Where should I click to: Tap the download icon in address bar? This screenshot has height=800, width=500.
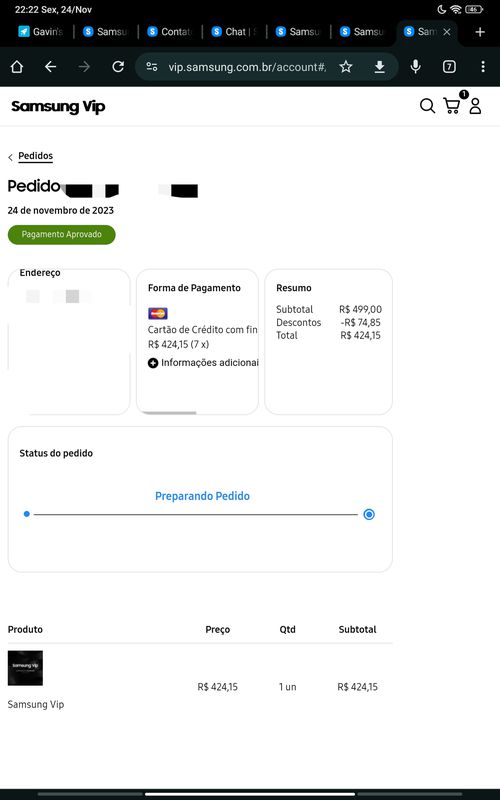point(380,67)
